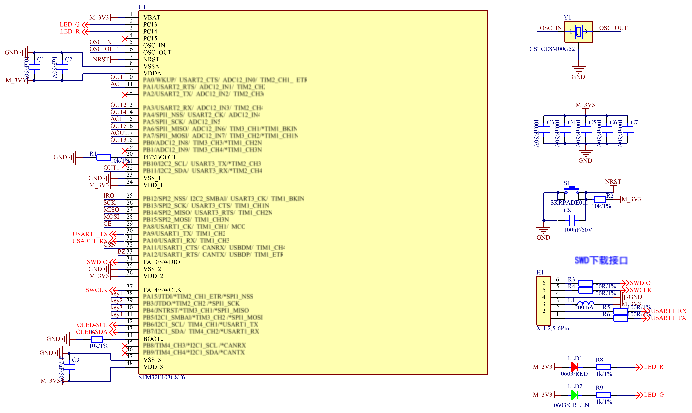Screen dimensions: 692x413
Task: Click the NRST power port above reset resistor
Action: pyautogui.click(x=613, y=184)
